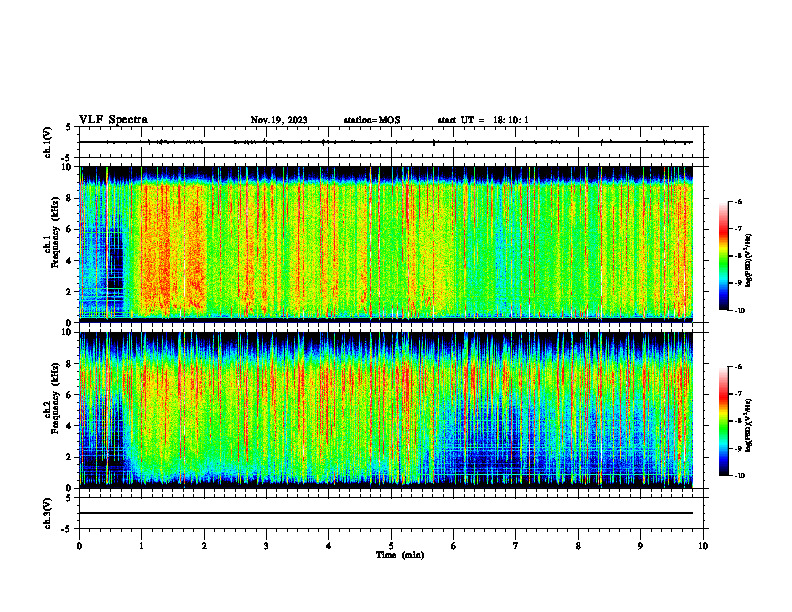This screenshot has height=612, width=792.
Task: Select the date text "Nov.19, 2023"
Action: 279,120
